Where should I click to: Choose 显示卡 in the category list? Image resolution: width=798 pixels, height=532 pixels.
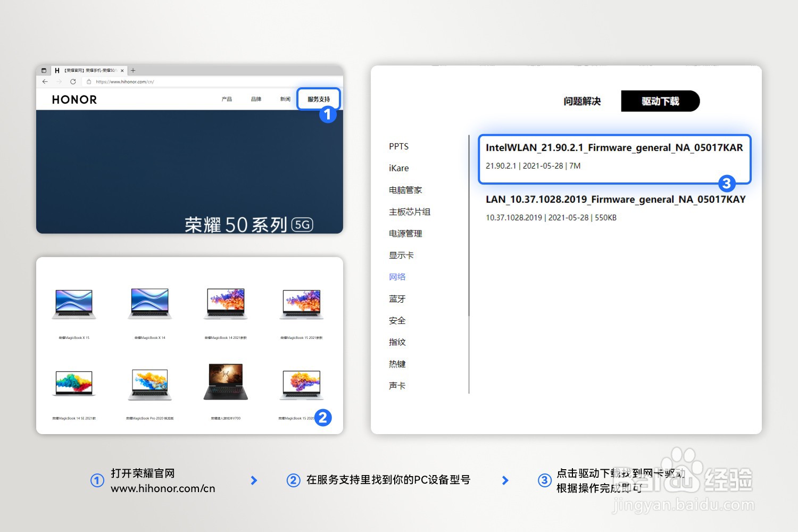pos(401,255)
